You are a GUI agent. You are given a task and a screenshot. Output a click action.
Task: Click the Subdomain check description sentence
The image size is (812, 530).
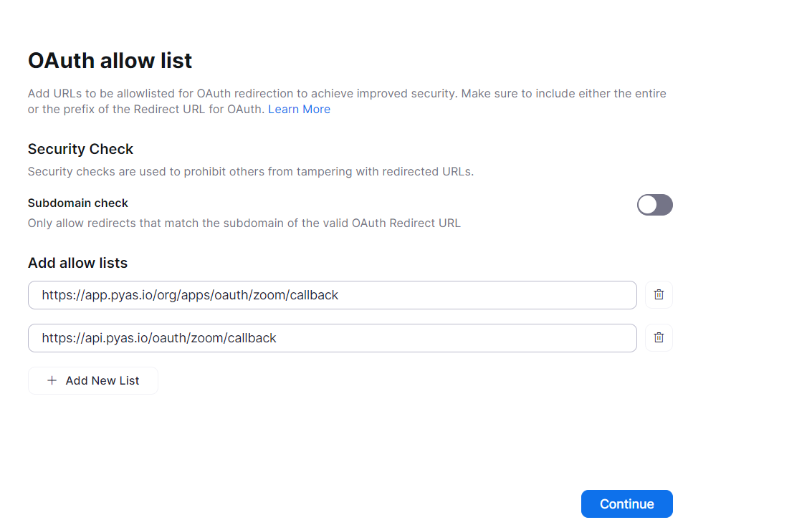click(x=244, y=223)
